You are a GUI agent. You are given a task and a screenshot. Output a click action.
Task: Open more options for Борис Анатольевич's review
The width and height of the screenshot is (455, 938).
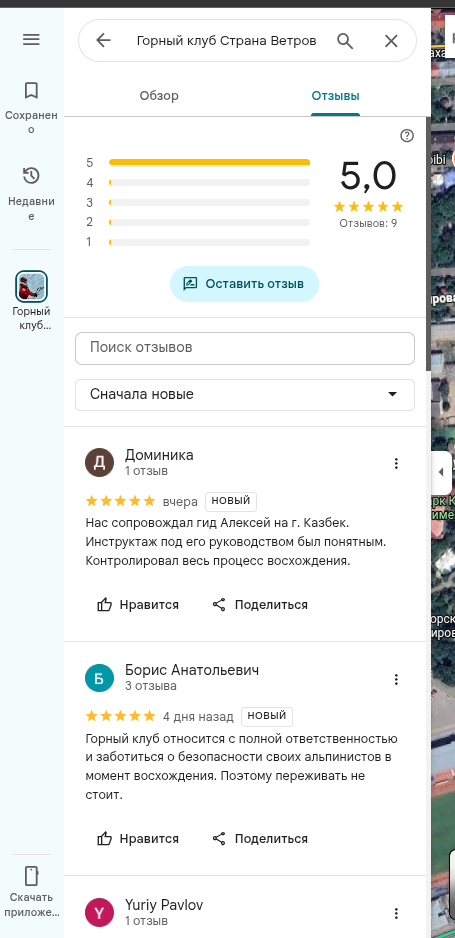396,679
